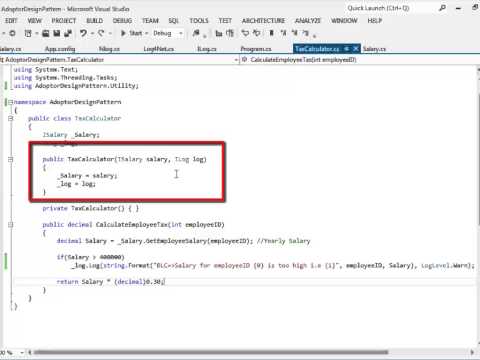Switch to the Salary.cs tab right of TaxCalculator.cs
480x360 pixels.
pos(374,49)
